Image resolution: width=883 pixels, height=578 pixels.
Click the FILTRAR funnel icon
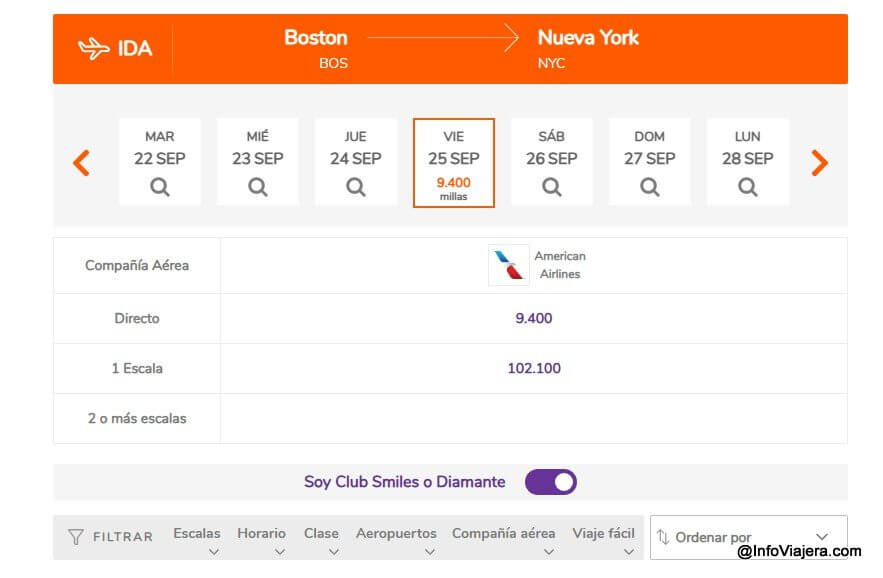tap(75, 537)
